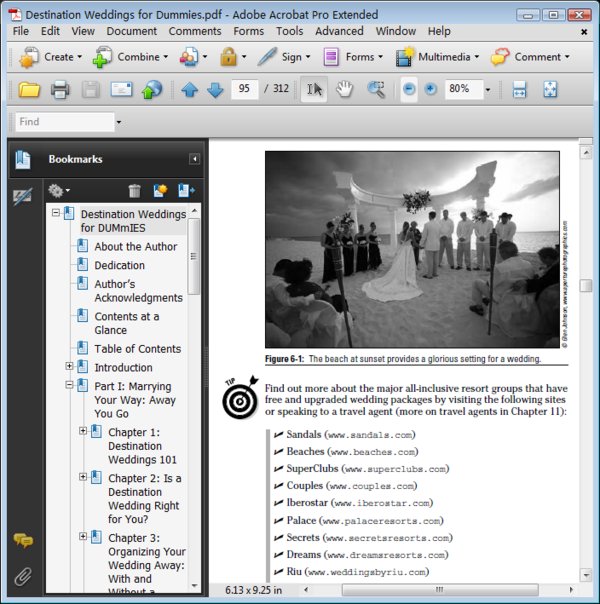This screenshot has width=600, height=604.
Task: Click the New Bookmark icon
Action: point(160,190)
